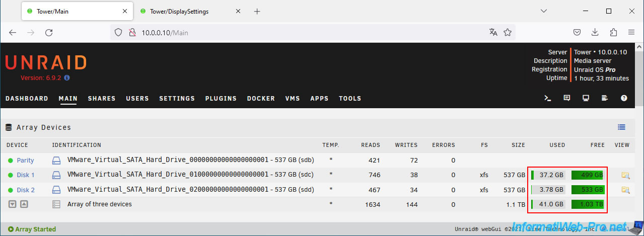Image resolution: width=644 pixels, height=236 pixels.
Task: Click the Disk 1 used space bar
Action: coord(548,175)
